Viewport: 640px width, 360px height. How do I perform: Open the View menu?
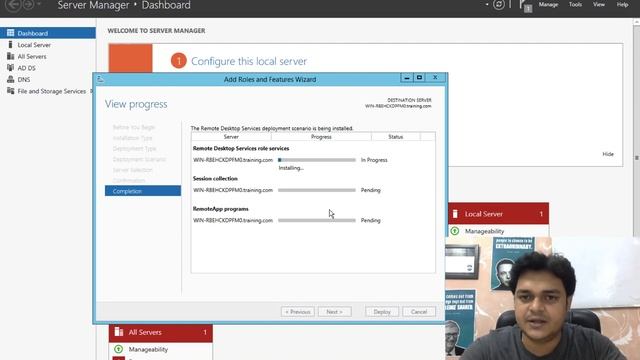pos(599,4)
